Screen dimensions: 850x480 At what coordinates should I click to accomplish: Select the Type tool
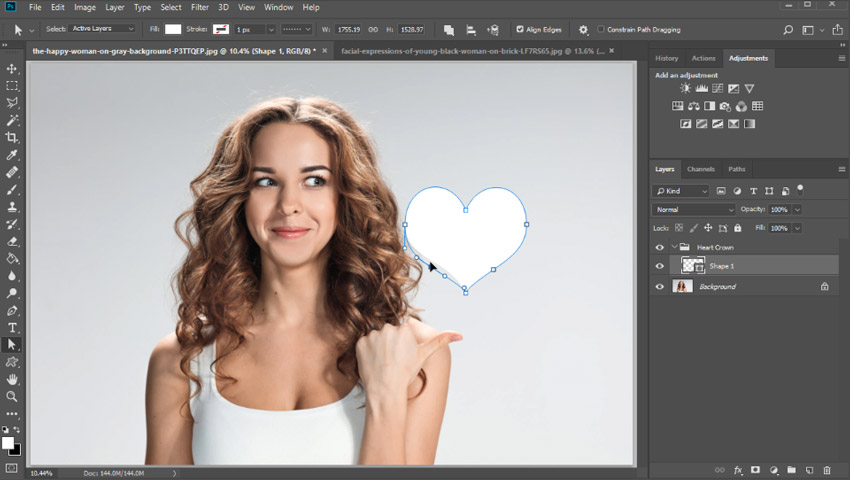(x=12, y=327)
